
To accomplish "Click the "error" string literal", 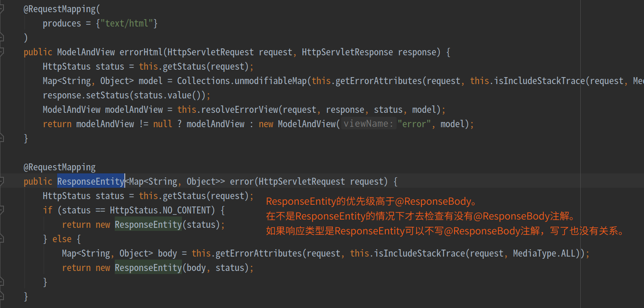I will tap(414, 124).
